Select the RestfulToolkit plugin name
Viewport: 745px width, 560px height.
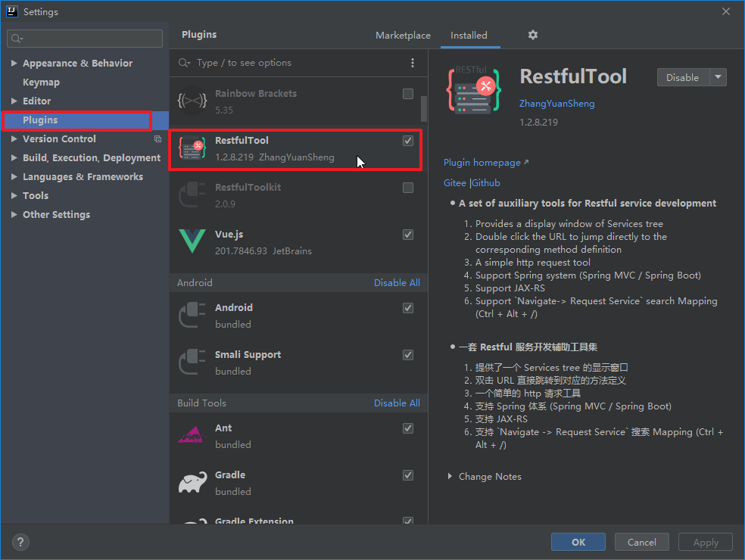pos(248,188)
